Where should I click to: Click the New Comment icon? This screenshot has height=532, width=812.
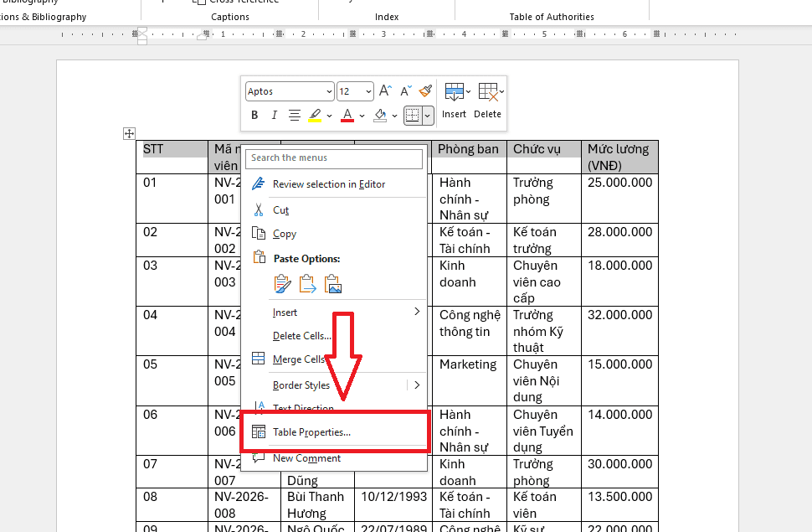(x=259, y=457)
